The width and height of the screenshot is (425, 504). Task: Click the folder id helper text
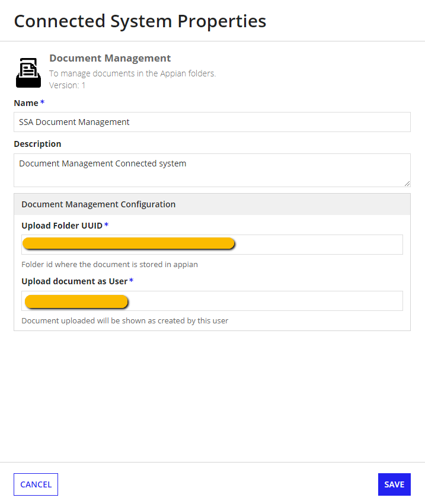(x=110, y=265)
